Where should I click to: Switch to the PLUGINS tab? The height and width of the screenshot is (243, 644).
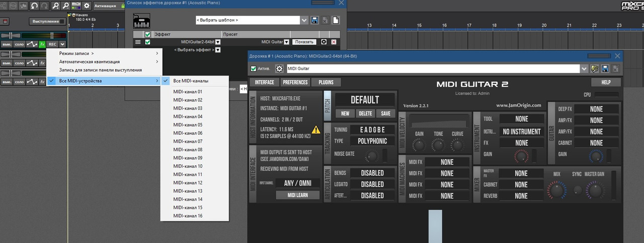tap(326, 82)
